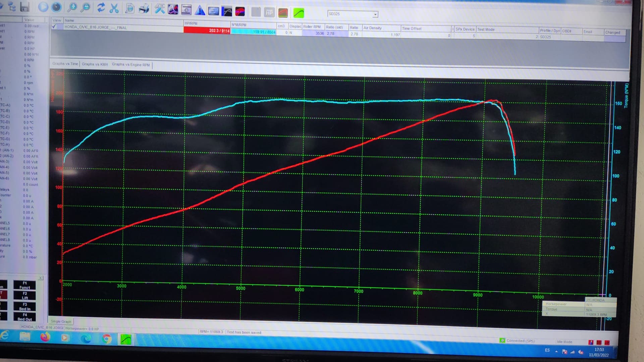Click the blue data list panel icon
The height and width of the screenshot is (362, 644).
pos(213,11)
